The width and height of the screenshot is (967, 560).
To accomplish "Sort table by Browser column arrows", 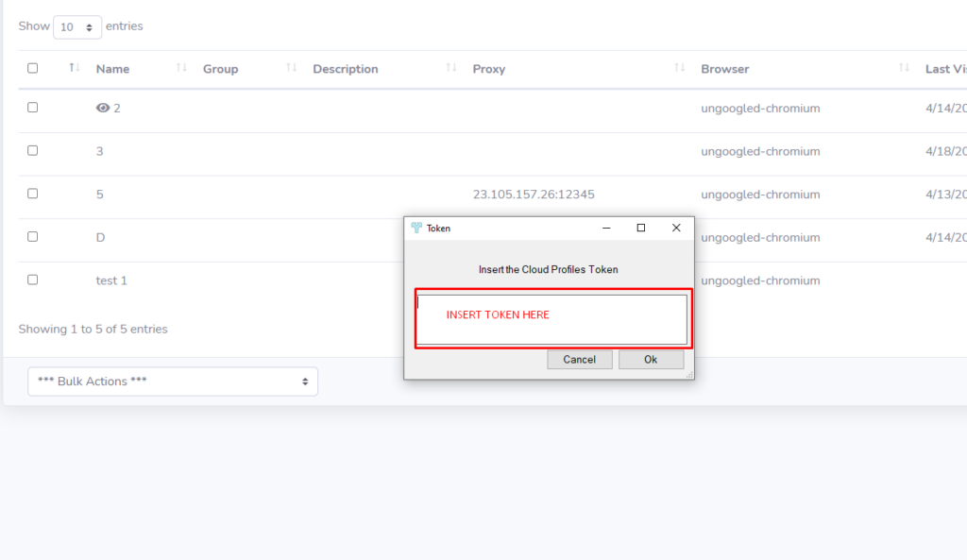I will (904, 68).
